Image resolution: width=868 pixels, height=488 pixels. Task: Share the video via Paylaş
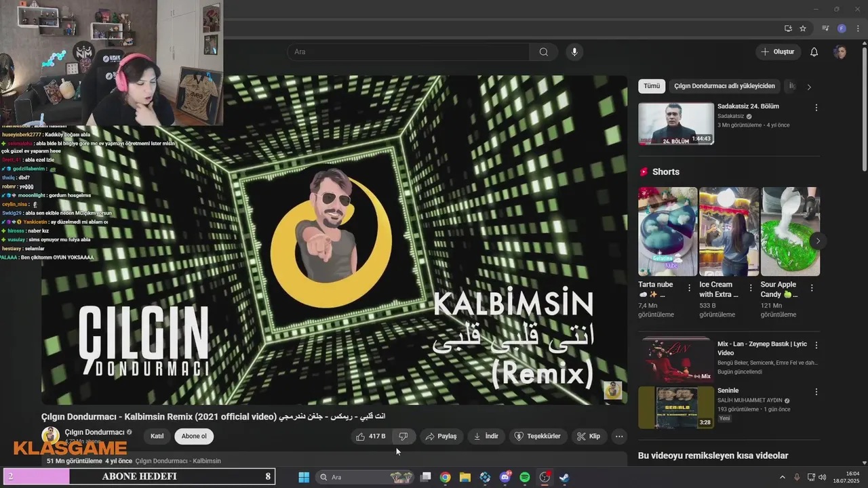coord(441,436)
